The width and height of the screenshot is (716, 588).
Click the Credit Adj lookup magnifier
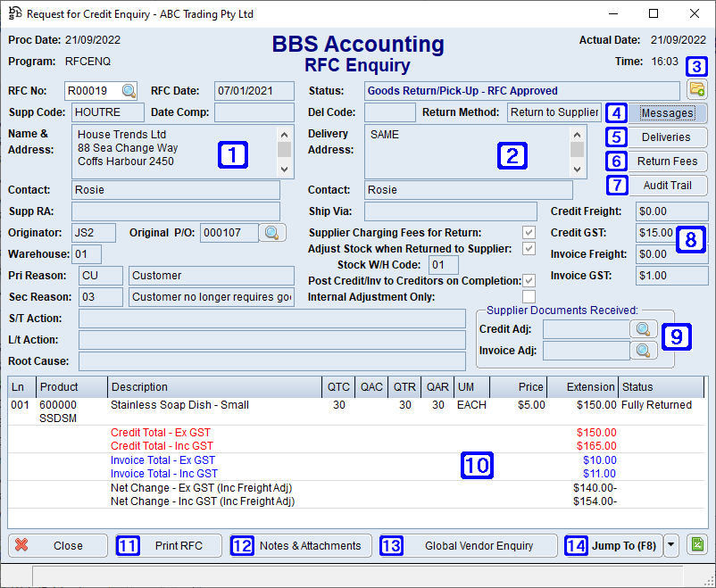tap(645, 328)
